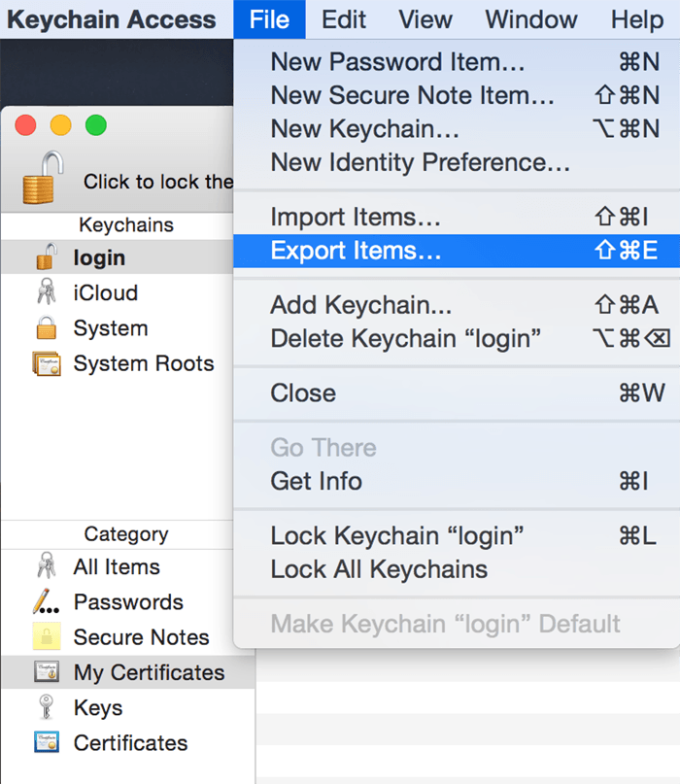Click the System keychain padlock icon
The height and width of the screenshot is (784, 680).
46,328
